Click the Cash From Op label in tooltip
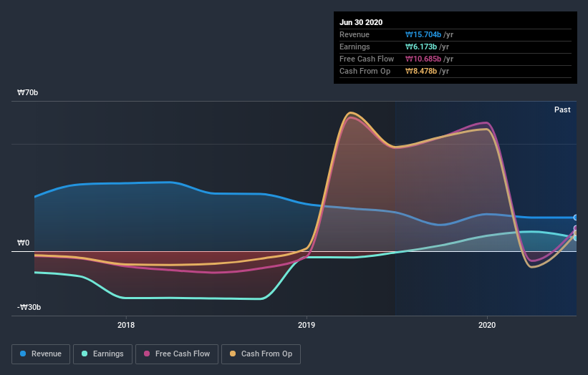The image size is (588, 375). coord(365,71)
